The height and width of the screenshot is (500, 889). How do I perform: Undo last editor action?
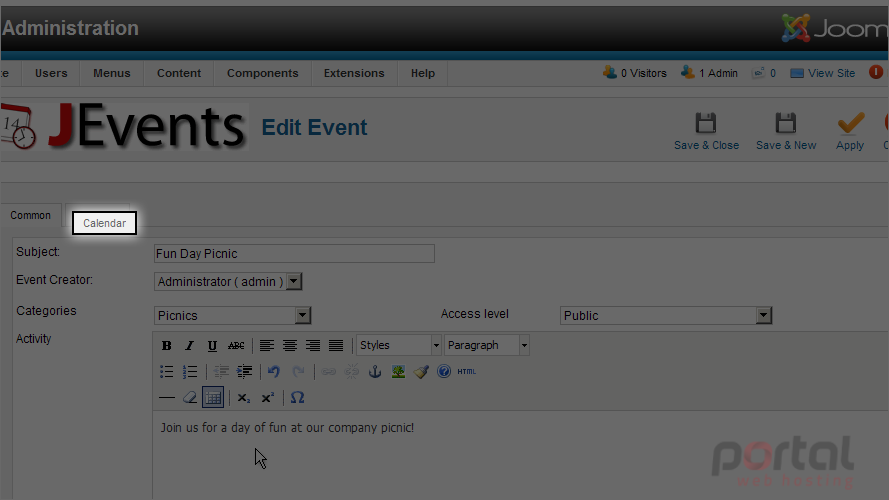coord(274,372)
